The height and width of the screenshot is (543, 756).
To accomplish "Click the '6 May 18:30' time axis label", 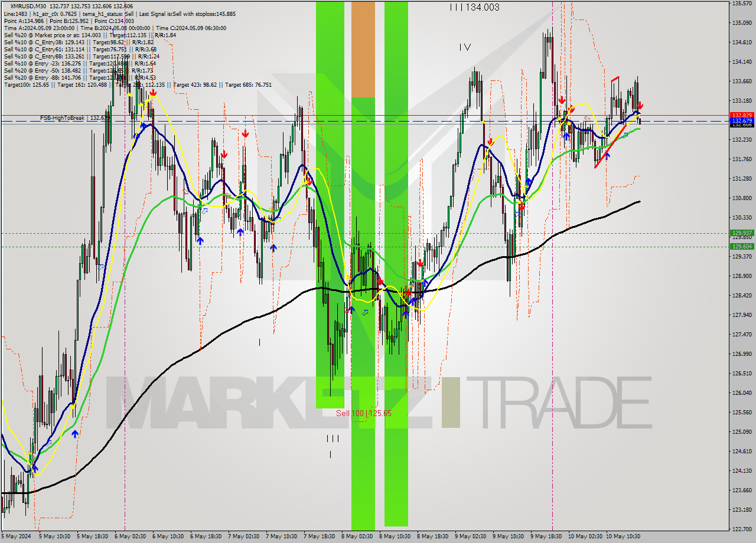I will pos(206,537).
